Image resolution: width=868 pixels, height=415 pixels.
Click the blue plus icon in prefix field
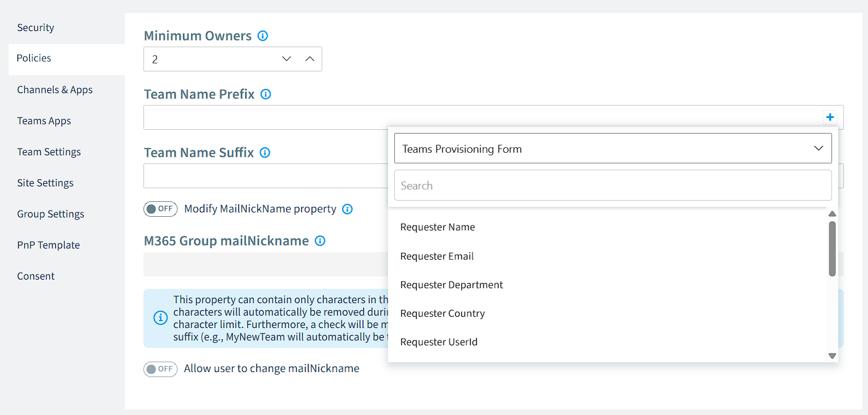(830, 117)
